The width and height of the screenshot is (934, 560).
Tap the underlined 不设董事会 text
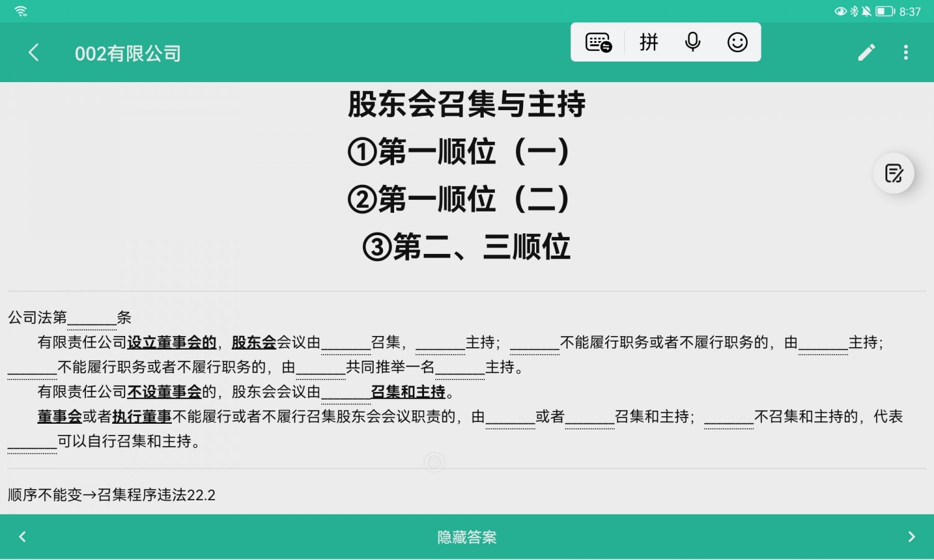pyautogui.click(x=164, y=392)
